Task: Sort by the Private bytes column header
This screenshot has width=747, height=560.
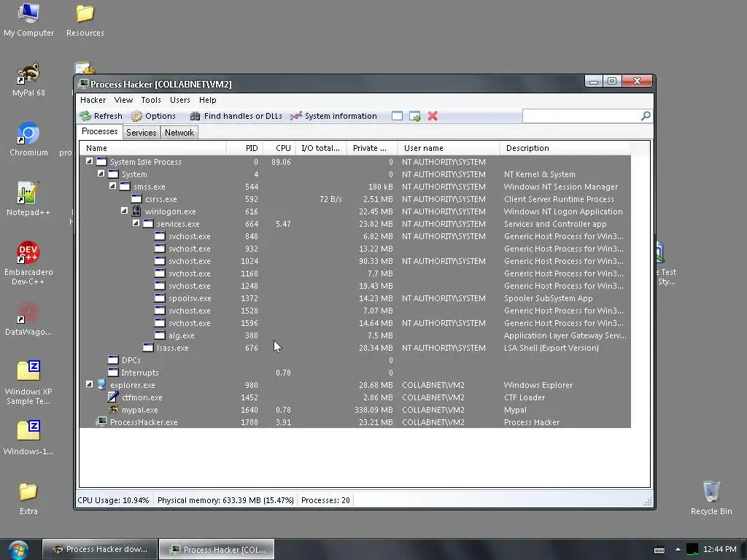Action: [371, 148]
